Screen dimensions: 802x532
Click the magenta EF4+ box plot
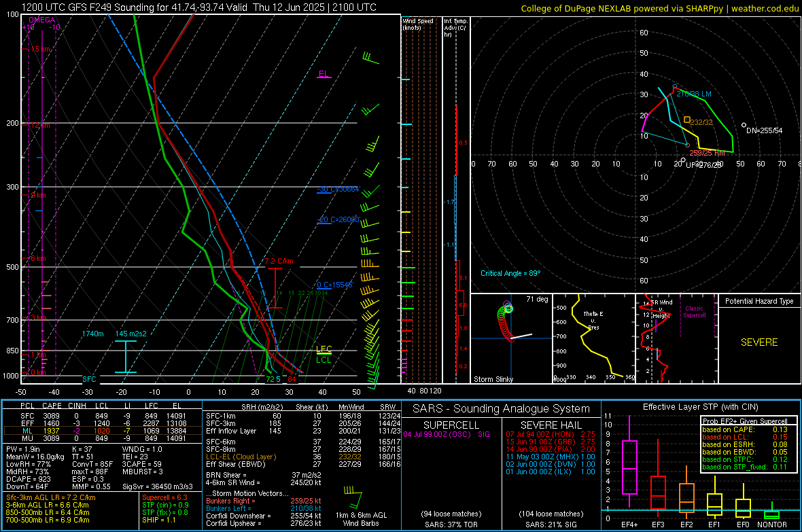coord(629,461)
